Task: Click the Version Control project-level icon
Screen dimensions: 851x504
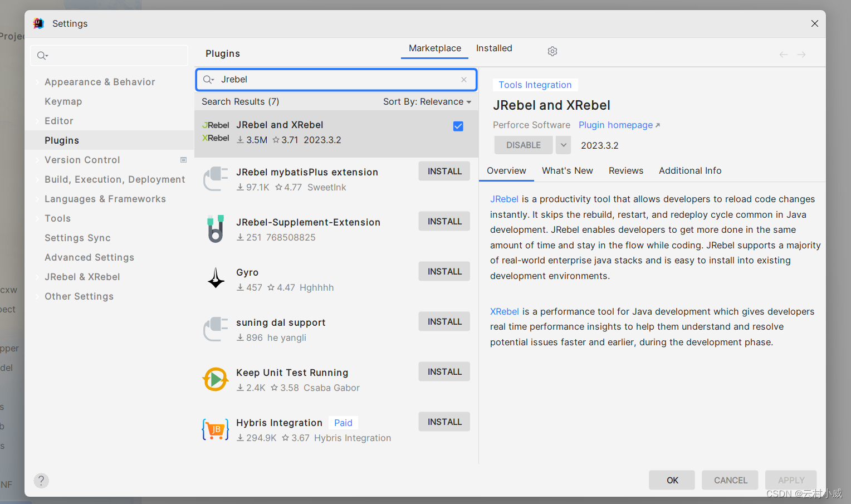Action: pos(183,160)
